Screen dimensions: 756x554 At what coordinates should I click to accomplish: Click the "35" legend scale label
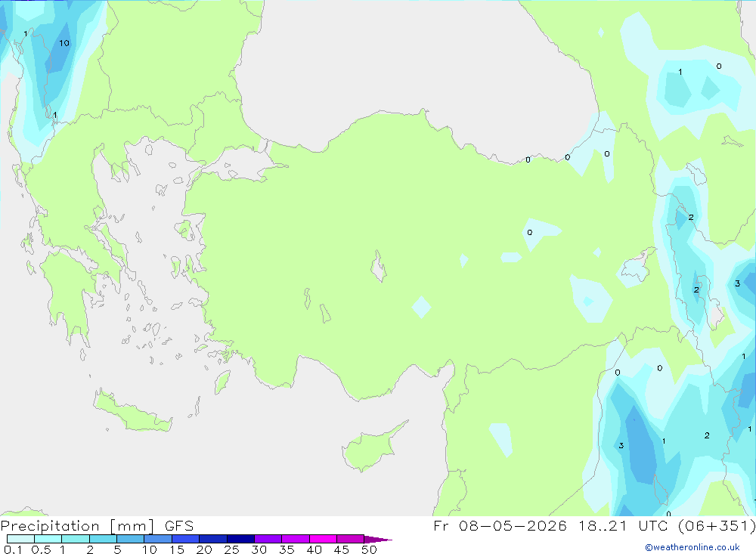[287, 549]
